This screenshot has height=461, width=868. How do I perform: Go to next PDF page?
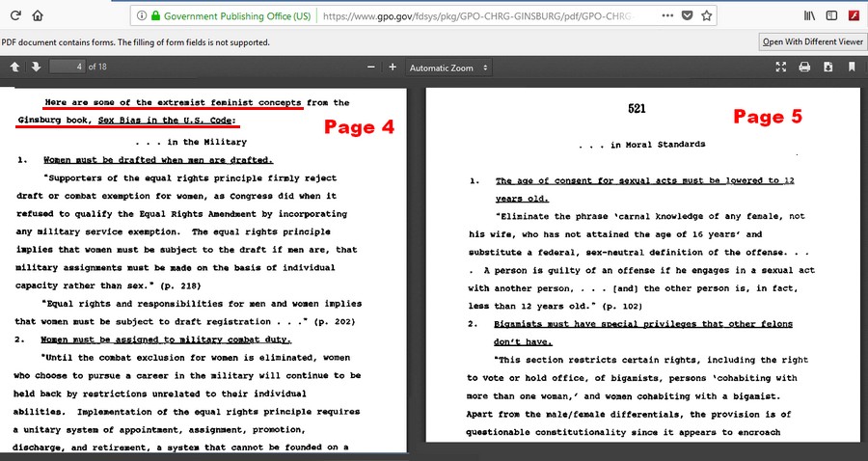point(36,68)
